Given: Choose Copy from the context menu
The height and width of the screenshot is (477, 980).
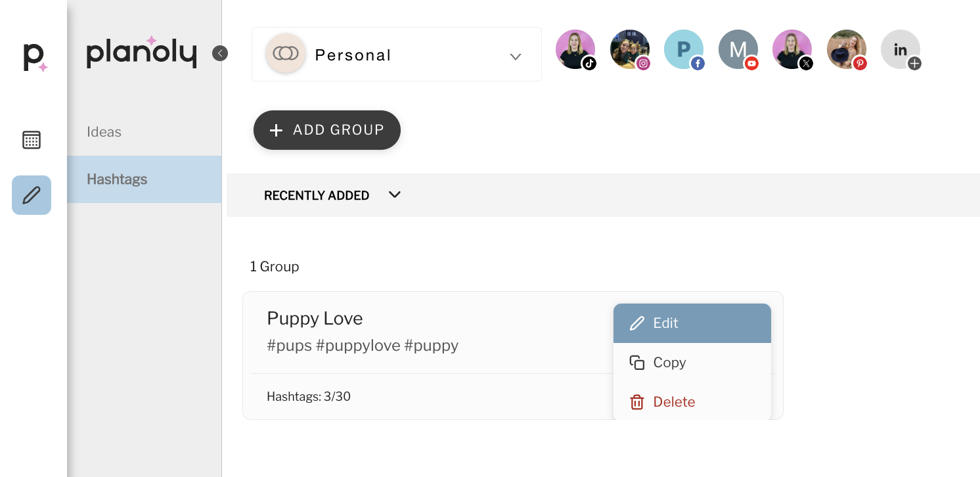Looking at the screenshot, I should point(692,363).
